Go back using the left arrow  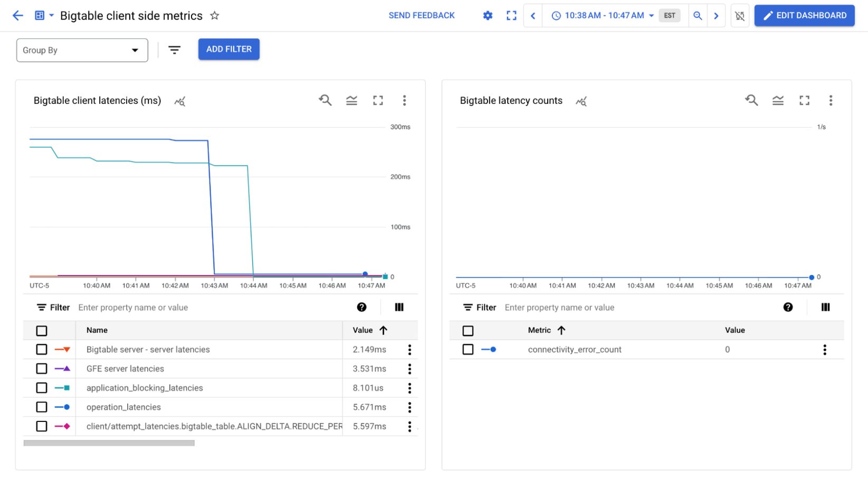point(18,15)
